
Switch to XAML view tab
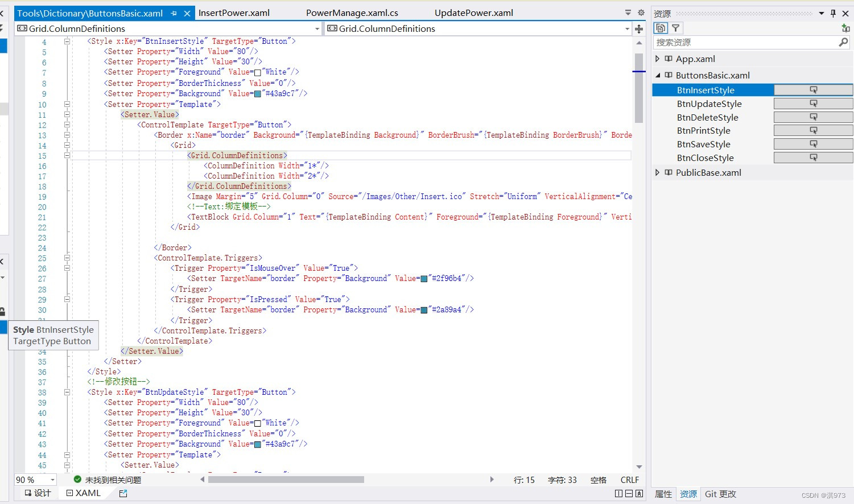coord(83,493)
